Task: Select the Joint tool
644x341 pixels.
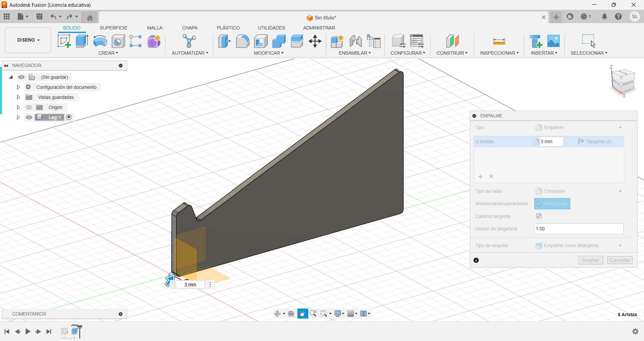Action: tap(355, 41)
